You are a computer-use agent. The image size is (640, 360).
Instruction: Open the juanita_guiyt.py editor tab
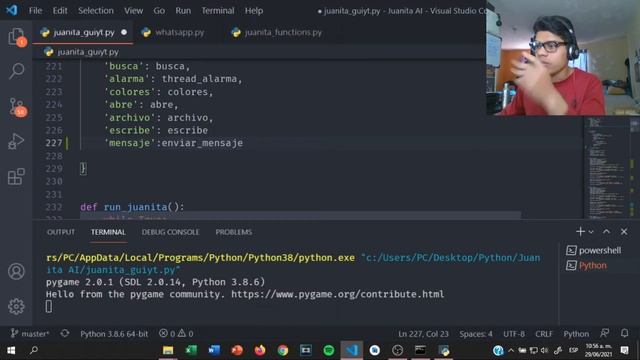tap(83, 32)
